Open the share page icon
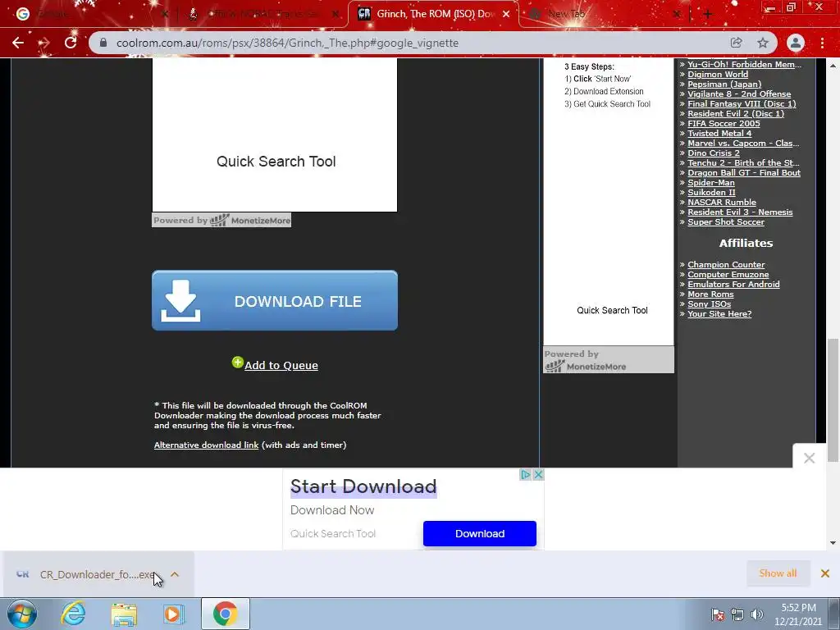This screenshot has width=840, height=630. click(736, 43)
